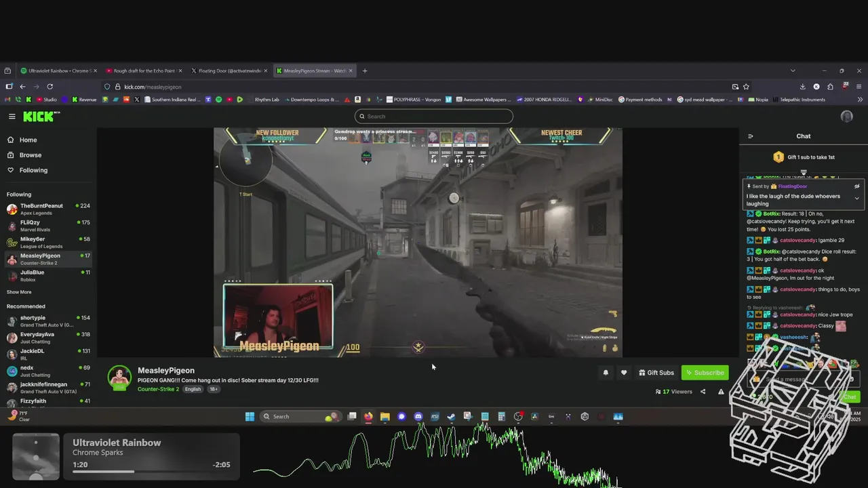
Task: Open TheBurntPeanut channel in Following
Action: 47,209
